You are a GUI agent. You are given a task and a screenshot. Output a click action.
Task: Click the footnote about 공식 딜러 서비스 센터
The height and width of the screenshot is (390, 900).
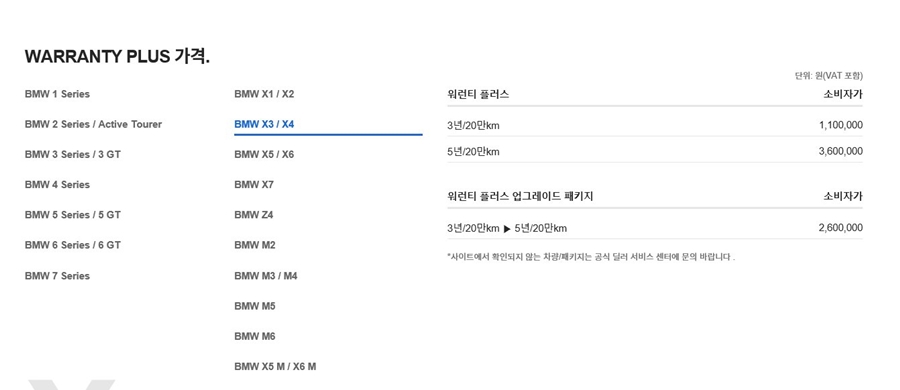(591, 257)
